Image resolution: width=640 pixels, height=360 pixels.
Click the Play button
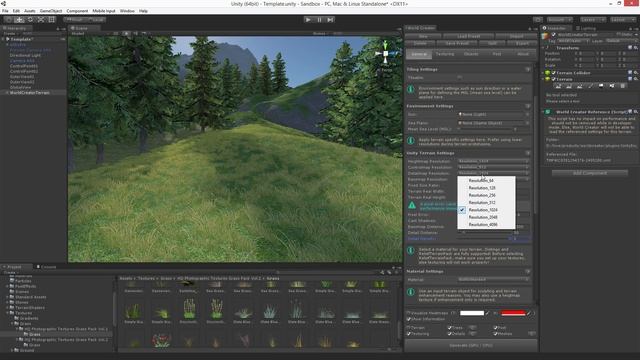click(308, 19)
